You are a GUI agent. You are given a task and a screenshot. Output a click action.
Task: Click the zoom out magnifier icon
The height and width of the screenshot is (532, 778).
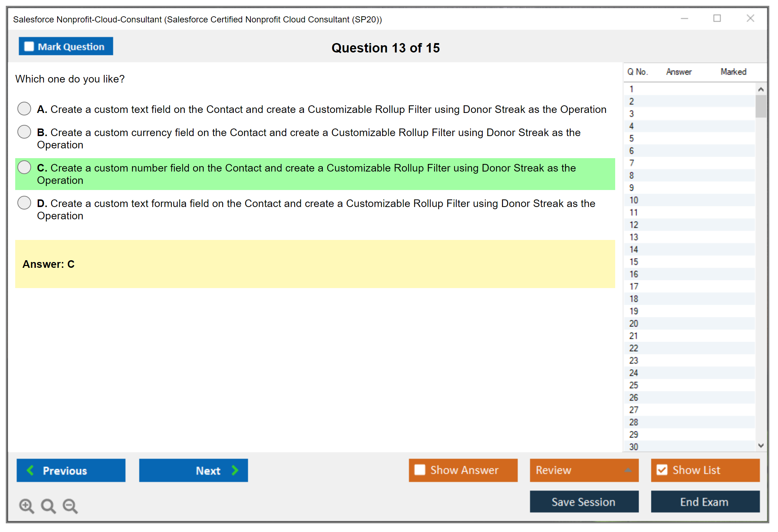[70, 506]
